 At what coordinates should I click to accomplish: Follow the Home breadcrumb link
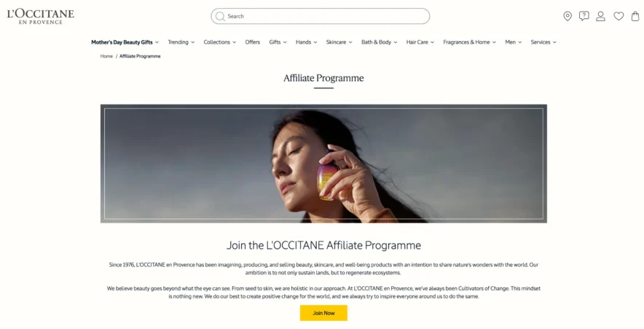[106, 56]
